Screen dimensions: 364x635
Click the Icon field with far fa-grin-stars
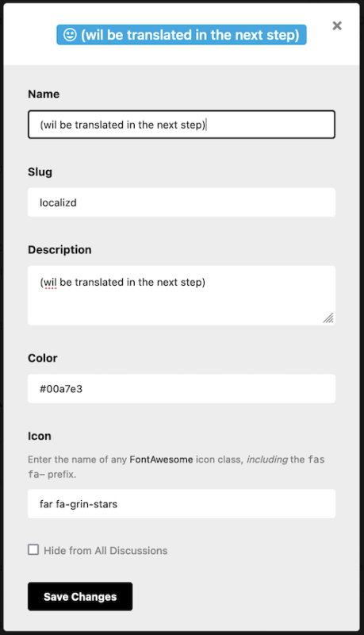click(x=182, y=503)
